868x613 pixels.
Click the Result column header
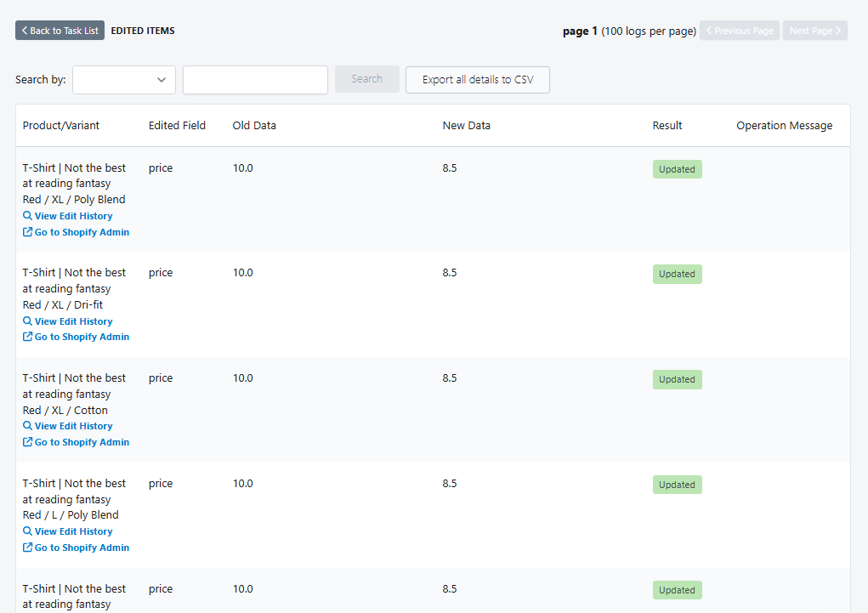click(667, 126)
